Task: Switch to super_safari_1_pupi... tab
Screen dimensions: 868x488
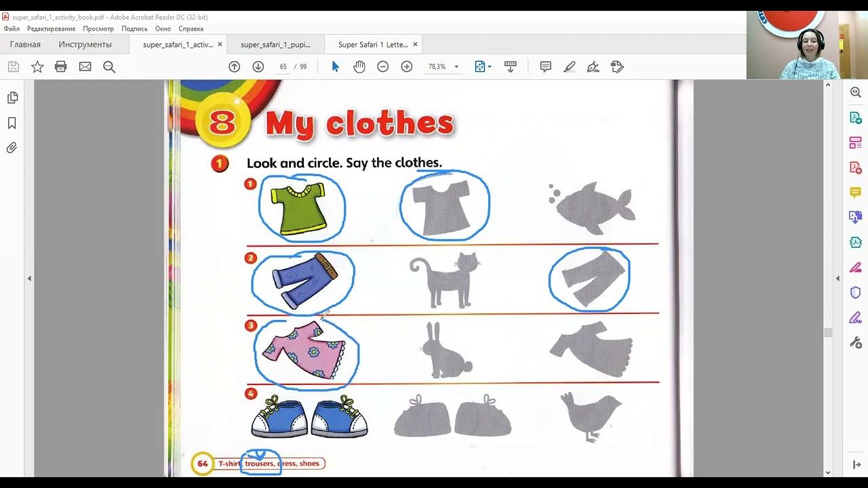Action: click(275, 44)
